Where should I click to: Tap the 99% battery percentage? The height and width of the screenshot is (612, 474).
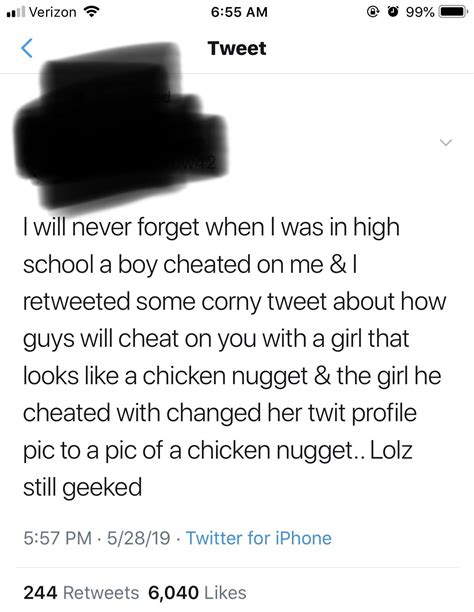click(420, 12)
